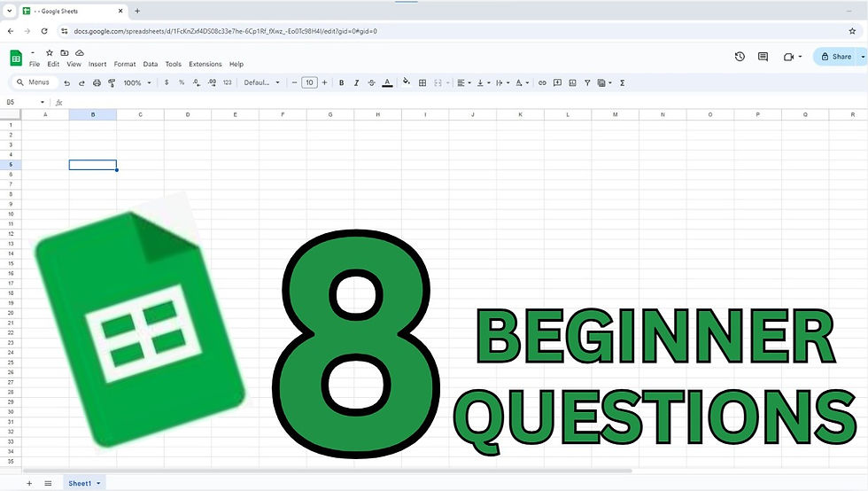
Task: Click the Google Sheets home logo
Action: [x=16, y=58]
